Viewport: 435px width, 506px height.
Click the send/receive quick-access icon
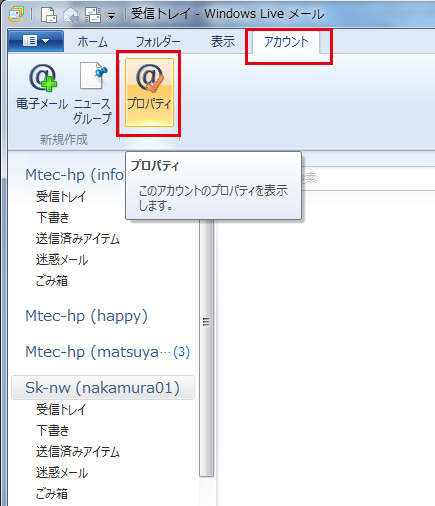tap(93, 15)
